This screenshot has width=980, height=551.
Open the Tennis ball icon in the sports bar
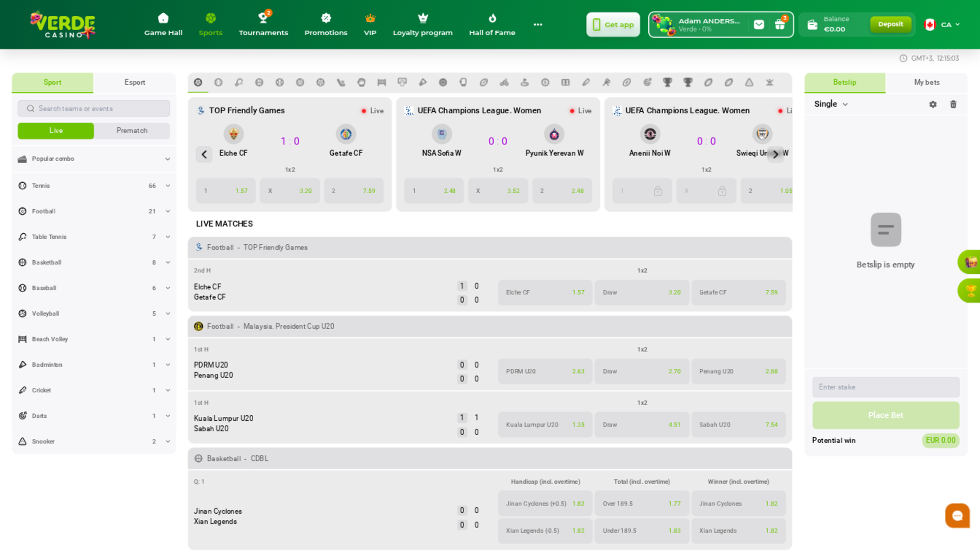pyautogui.click(x=218, y=82)
